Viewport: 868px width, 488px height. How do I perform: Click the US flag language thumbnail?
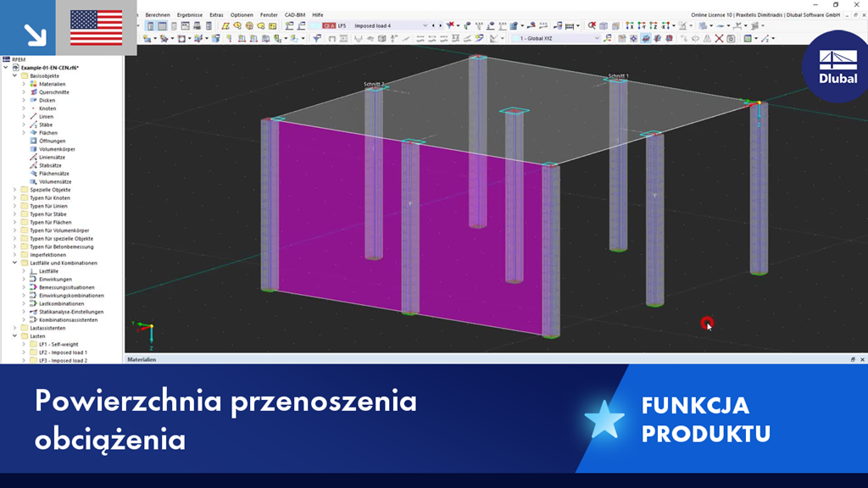(97, 28)
